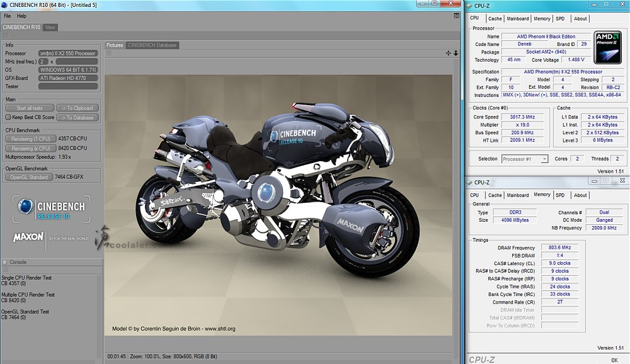The height and width of the screenshot is (364, 630).
Task: Click the "AMD Phenom II Black Edition" Name value
Action: point(546,37)
